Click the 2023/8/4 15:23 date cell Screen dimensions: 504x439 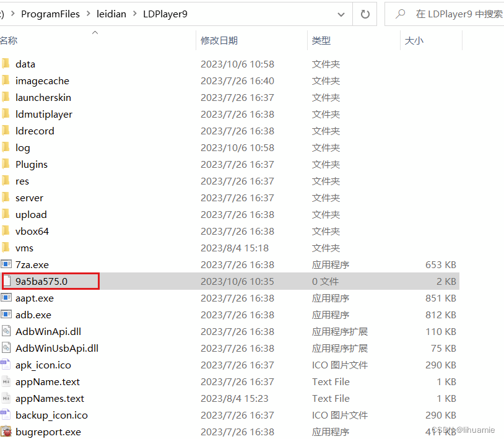point(235,399)
